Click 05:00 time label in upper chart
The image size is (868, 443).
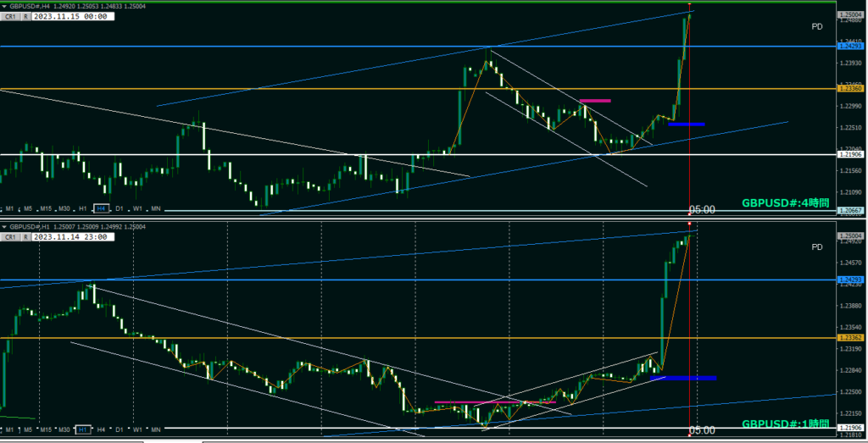pos(701,209)
